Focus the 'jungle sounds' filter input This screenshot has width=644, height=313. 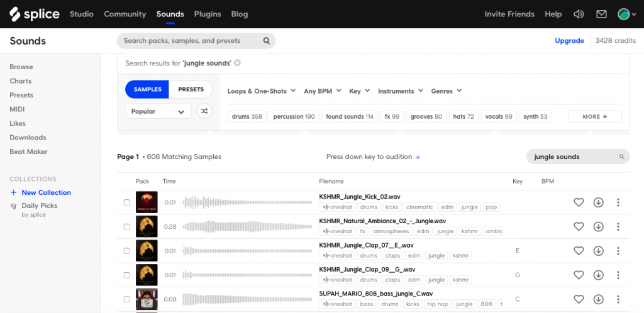(577, 156)
